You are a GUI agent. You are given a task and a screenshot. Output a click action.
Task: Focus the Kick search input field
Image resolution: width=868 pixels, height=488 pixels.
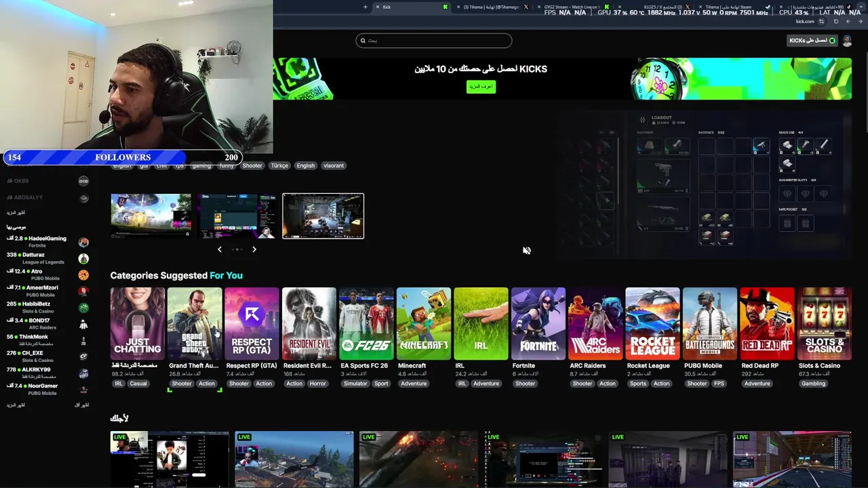(x=434, y=41)
